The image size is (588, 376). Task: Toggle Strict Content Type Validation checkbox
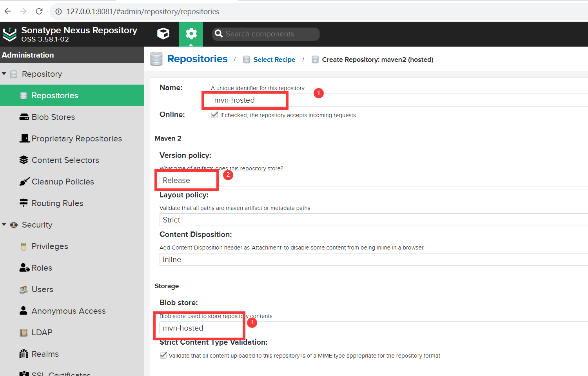coord(163,355)
